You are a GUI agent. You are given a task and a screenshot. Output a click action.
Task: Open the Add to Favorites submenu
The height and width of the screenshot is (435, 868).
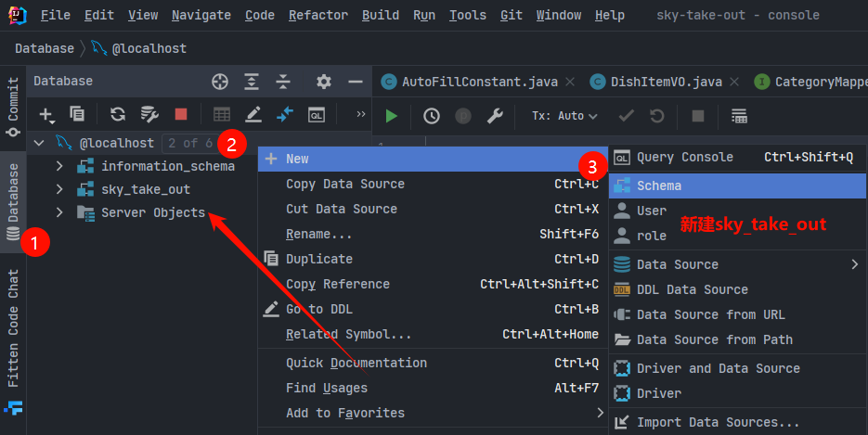pos(433,413)
